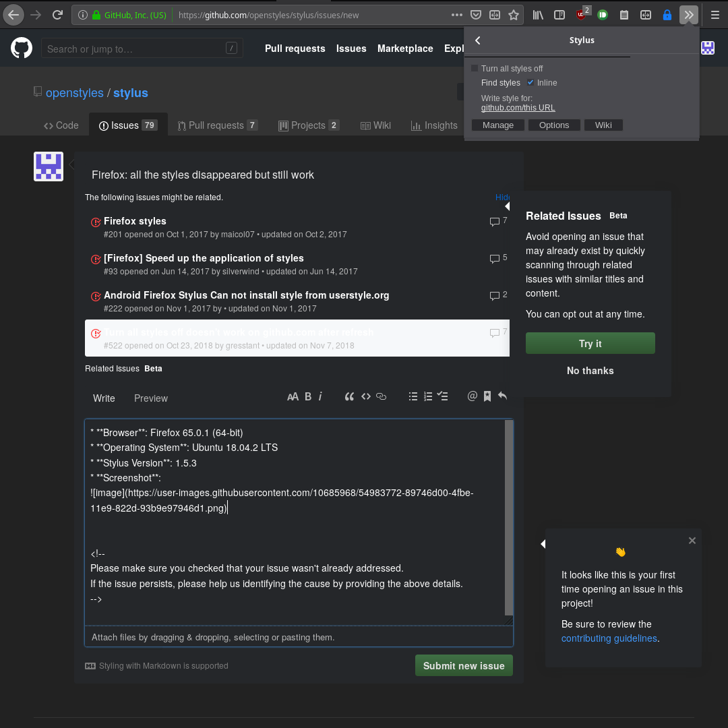
Task: Insert a code snippet using the code icon
Action: tap(366, 396)
